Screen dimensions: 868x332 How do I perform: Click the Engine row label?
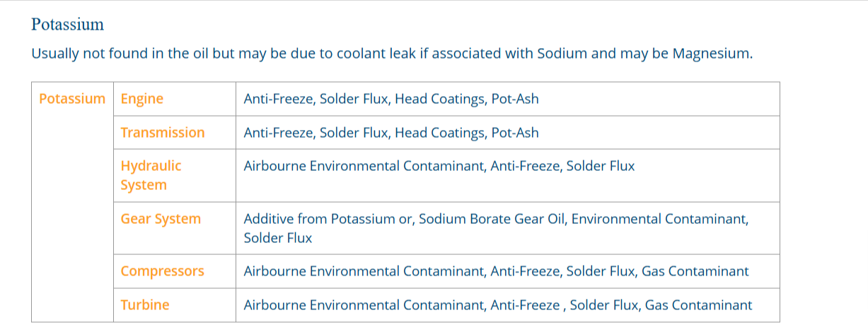(x=142, y=99)
